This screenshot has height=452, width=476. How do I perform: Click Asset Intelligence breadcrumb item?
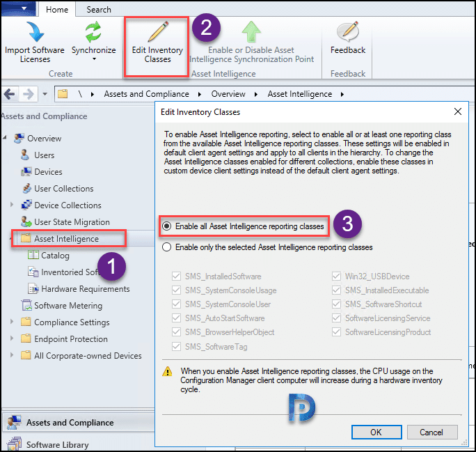[x=300, y=94]
